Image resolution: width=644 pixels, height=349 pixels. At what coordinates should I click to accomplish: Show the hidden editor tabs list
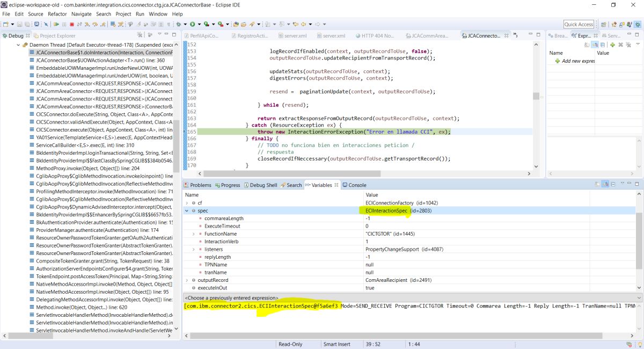(x=515, y=35)
